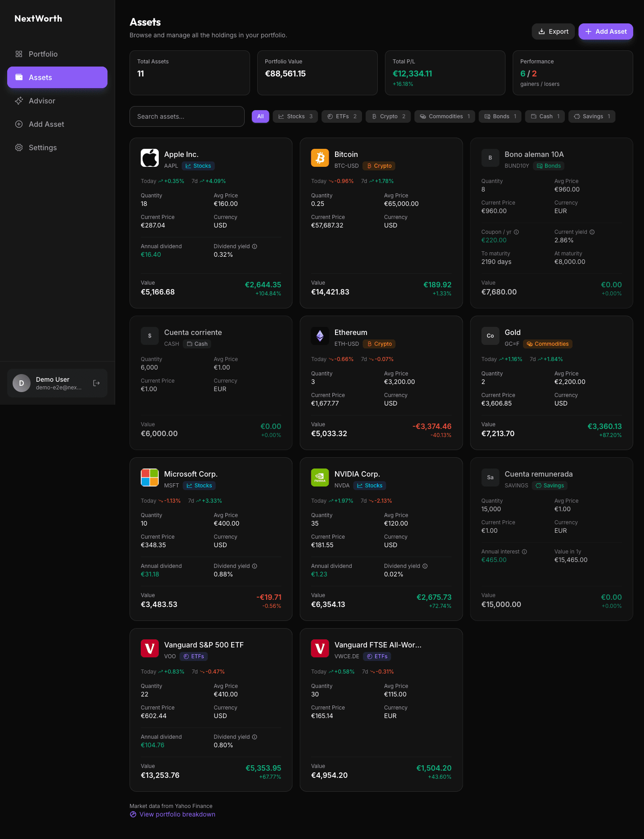Click Apple's Dividend yield info icon

[x=255, y=246]
